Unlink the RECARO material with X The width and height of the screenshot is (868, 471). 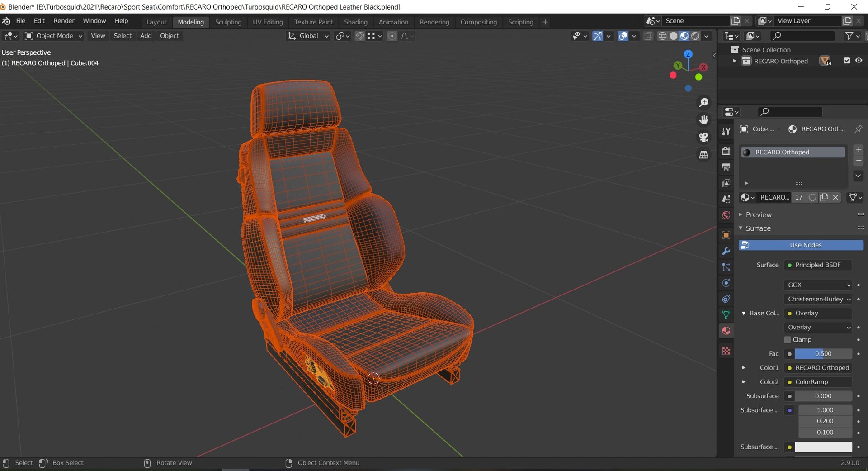tap(835, 197)
